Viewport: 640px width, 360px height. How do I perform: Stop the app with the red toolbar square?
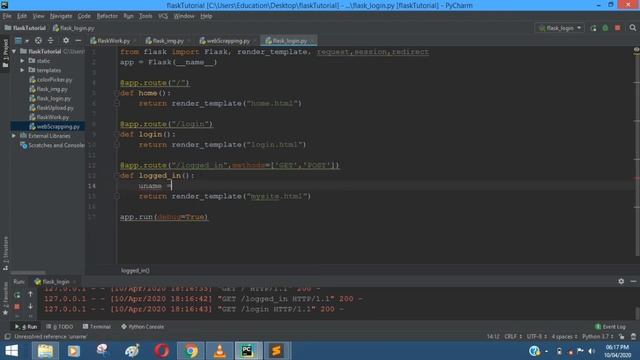point(618,28)
